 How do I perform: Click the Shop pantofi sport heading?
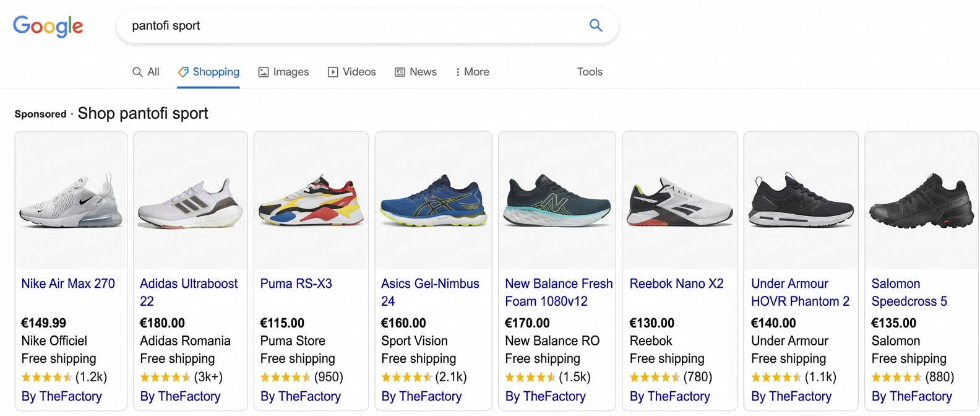pyautogui.click(x=143, y=113)
